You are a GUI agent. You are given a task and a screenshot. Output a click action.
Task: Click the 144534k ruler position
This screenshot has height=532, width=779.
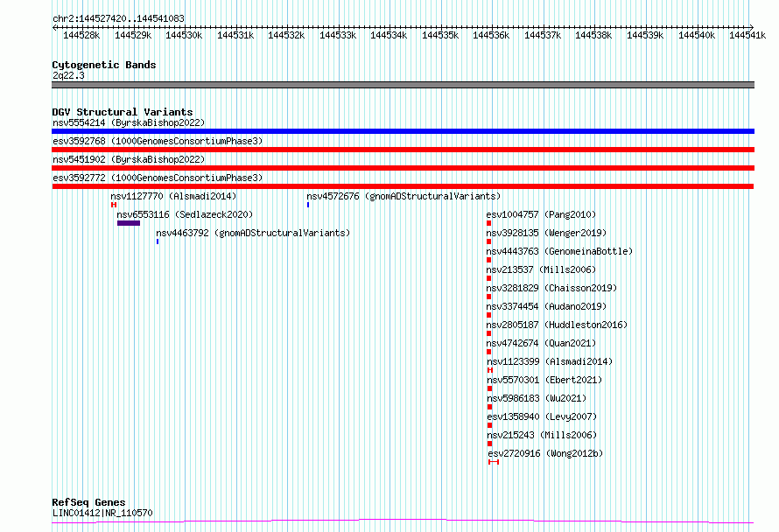pyautogui.click(x=389, y=35)
